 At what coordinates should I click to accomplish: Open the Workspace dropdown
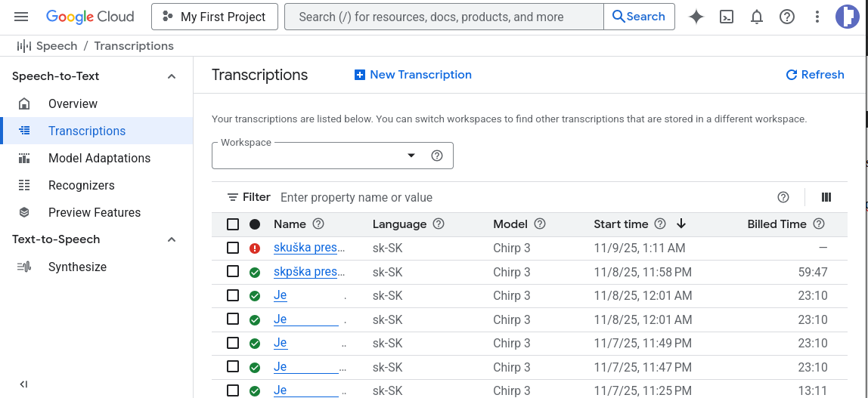tap(333, 156)
